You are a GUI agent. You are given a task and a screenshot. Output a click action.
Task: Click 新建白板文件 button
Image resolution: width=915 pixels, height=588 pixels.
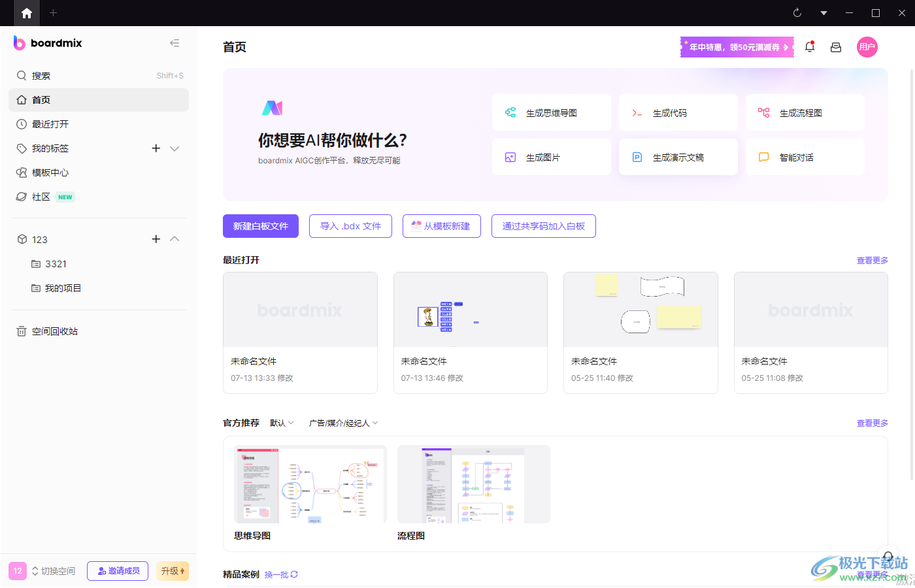click(261, 226)
